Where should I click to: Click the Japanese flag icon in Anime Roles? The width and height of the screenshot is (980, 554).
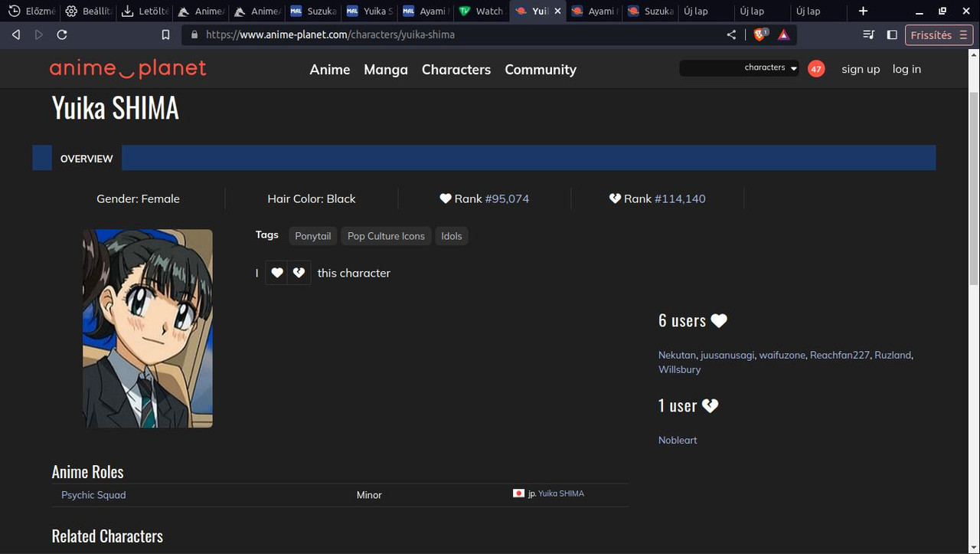pos(518,493)
